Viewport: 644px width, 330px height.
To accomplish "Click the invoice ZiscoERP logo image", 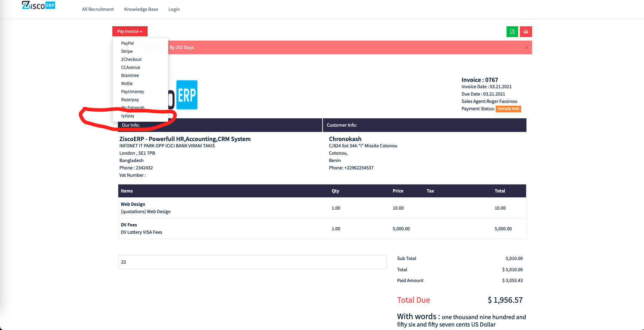I will point(183,95).
